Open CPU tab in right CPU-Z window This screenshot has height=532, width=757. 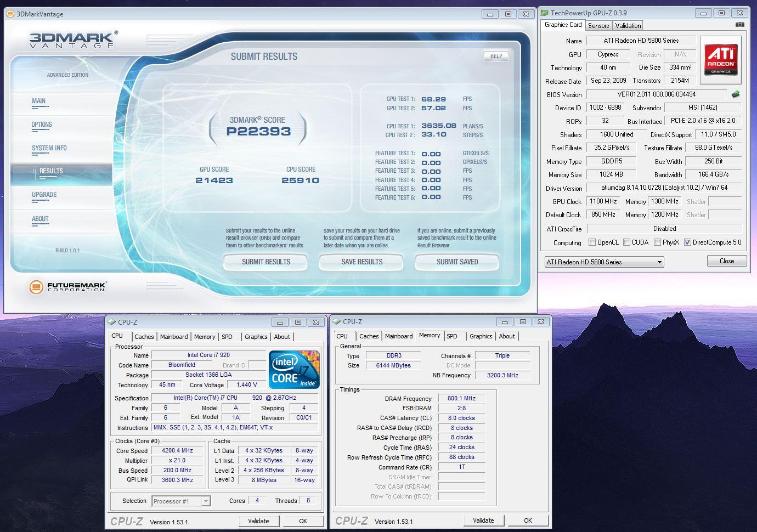tap(342, 336)
